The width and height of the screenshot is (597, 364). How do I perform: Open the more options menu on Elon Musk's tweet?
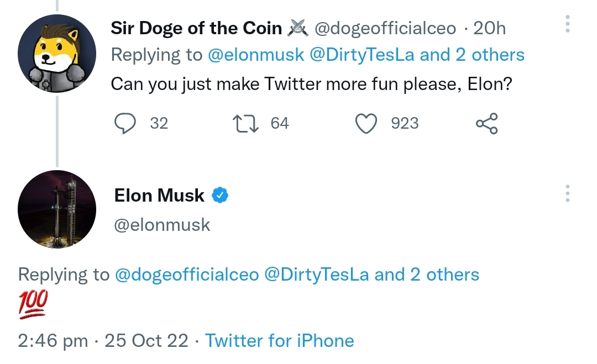coord(567,194)
